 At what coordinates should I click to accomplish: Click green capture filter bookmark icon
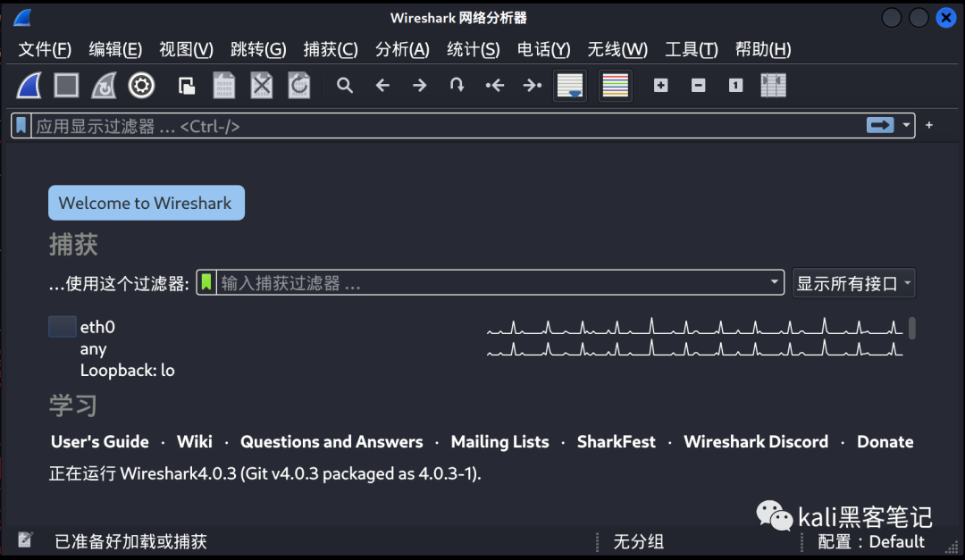click(x=206, y=282)
